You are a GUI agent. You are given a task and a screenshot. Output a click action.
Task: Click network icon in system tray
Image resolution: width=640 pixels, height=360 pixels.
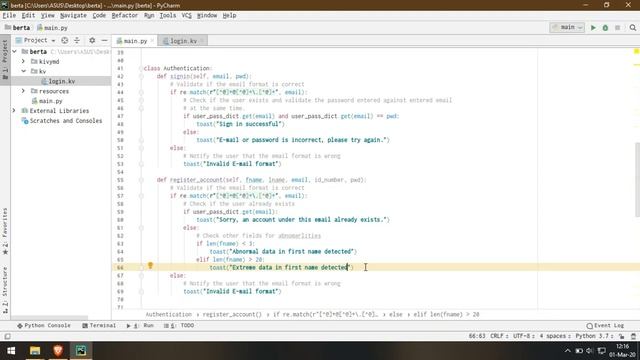(x=601, y=351)
